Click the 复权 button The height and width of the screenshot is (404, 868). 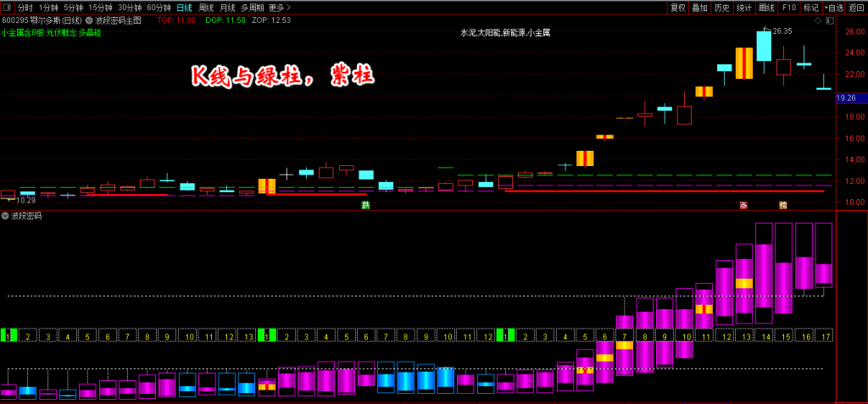pyautogui.click(x=677, y=8)
